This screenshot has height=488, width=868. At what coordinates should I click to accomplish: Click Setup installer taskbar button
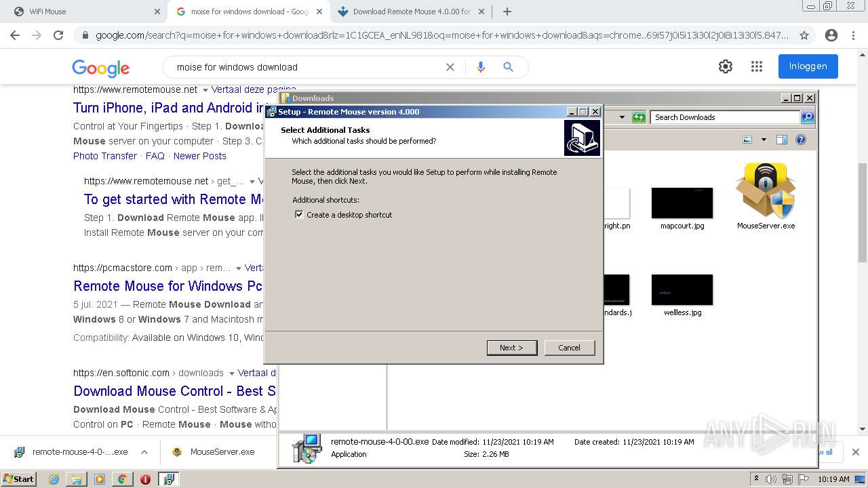(x=169, y=479)
